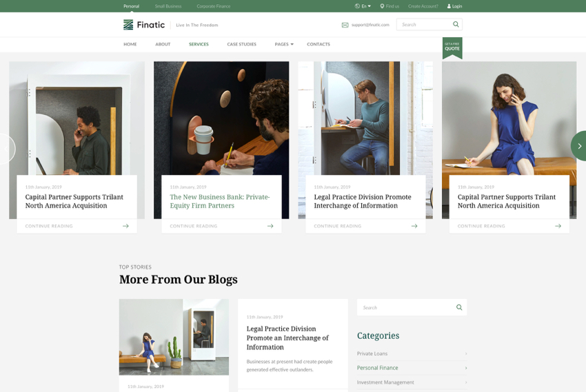
Task: Click the blog sidebar search field
Action: [x=405, y=307]
